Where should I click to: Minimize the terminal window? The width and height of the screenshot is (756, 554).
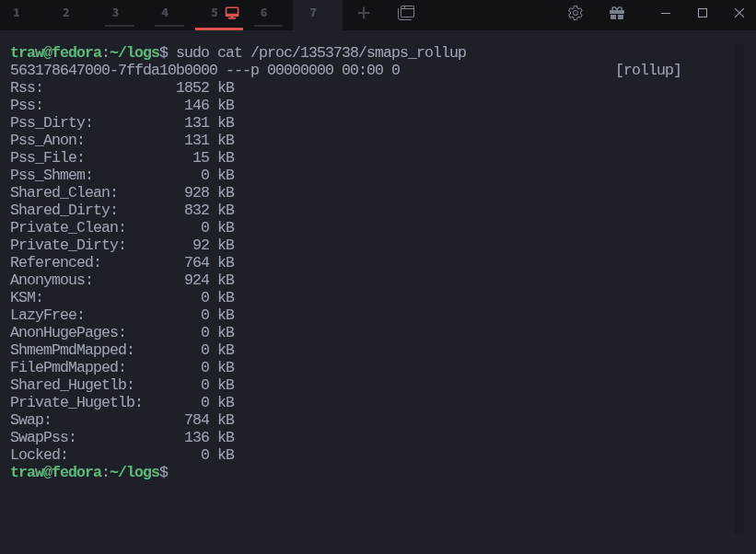pyautogui.click(x=666, y=13)
